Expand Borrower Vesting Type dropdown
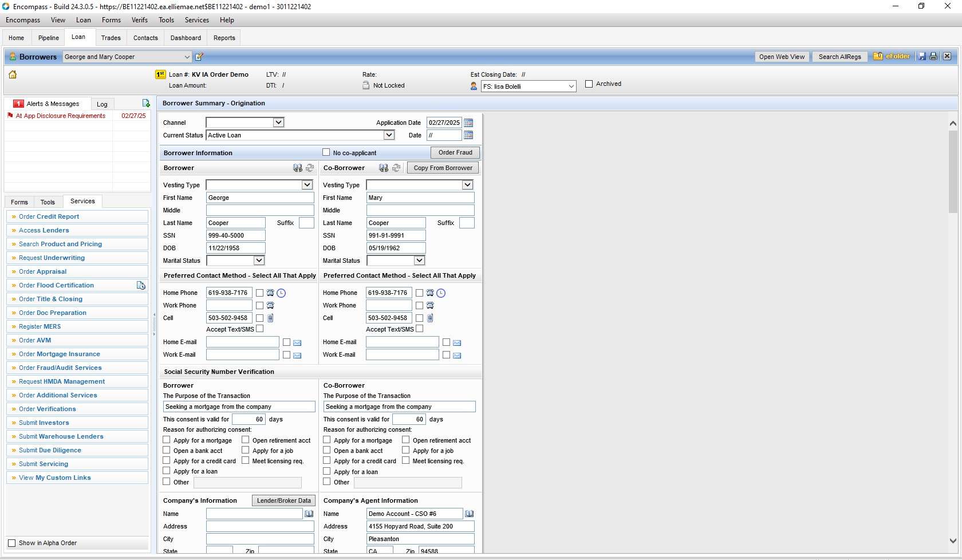Viewport: 962px width, 560px height. pos(307,185)
